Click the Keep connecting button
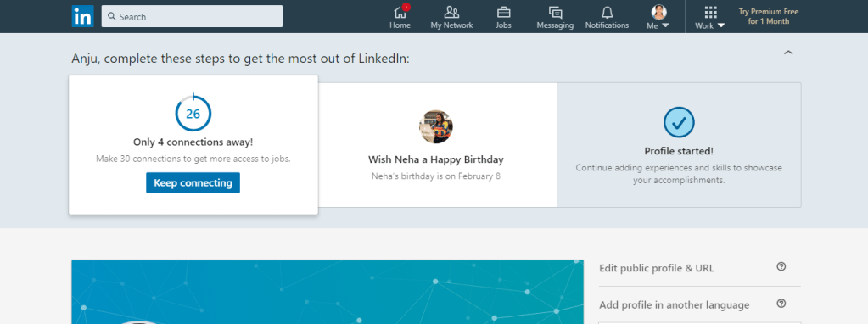Viewport: 868px width, 324px height. (x=193, y=182)
